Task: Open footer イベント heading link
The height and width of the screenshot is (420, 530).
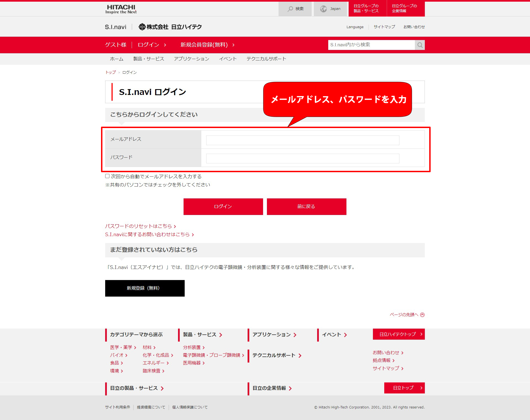Action: [x=334, y=335]
